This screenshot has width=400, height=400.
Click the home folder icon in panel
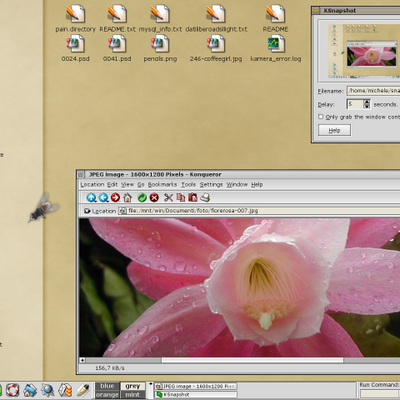(30, 390)
